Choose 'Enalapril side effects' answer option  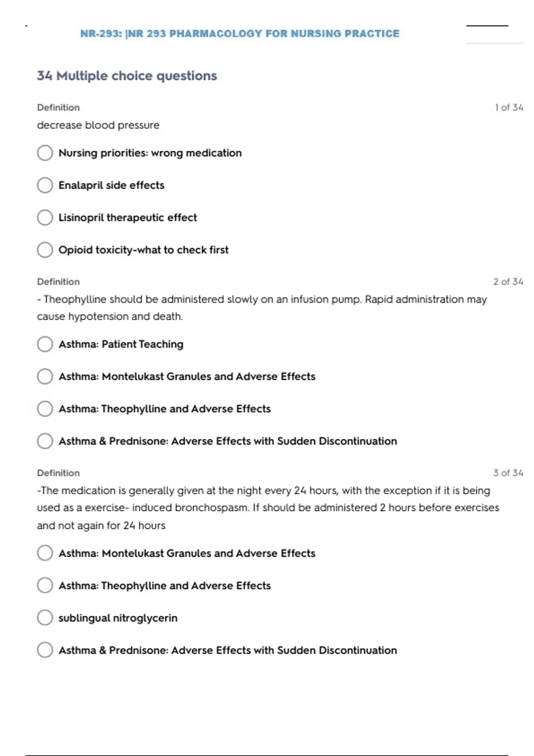tap(45, 185)
